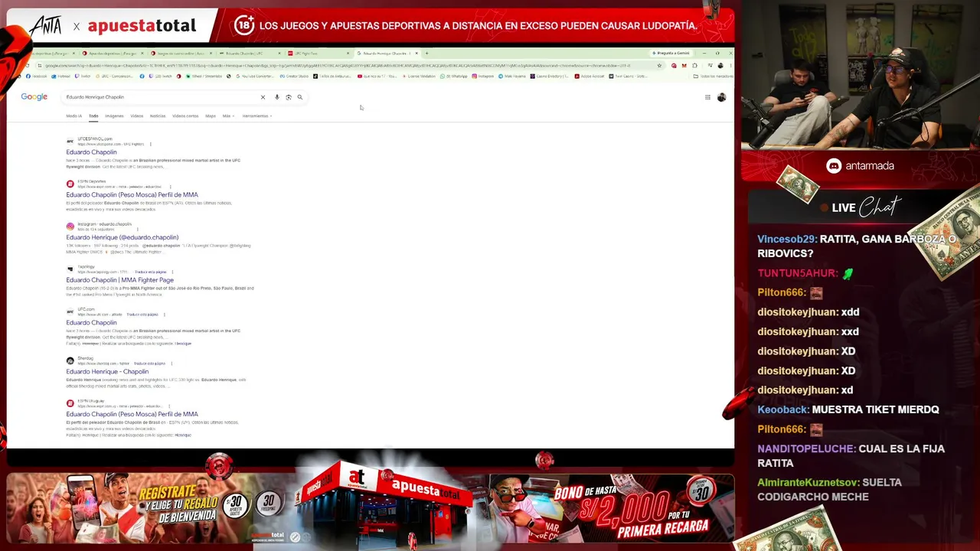The width and height of the screenshot is (980, 551).
Task: Focus the Google search input field
Action: 161,97
